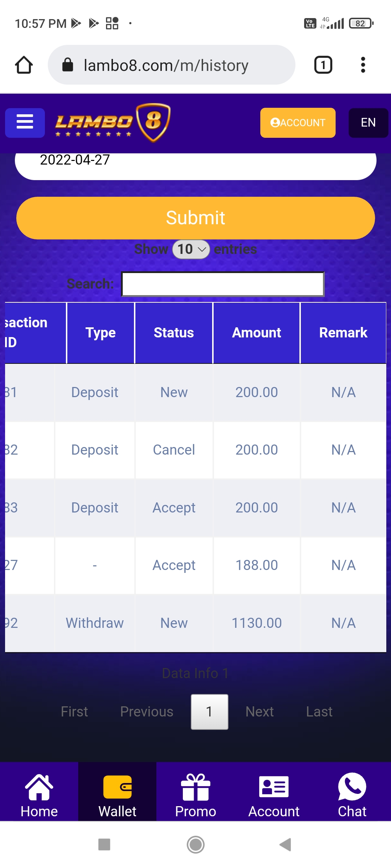The height and width of the screenshot is (868, 391).
Task: Open browser three-dot menu
Action: click(363, 65)
